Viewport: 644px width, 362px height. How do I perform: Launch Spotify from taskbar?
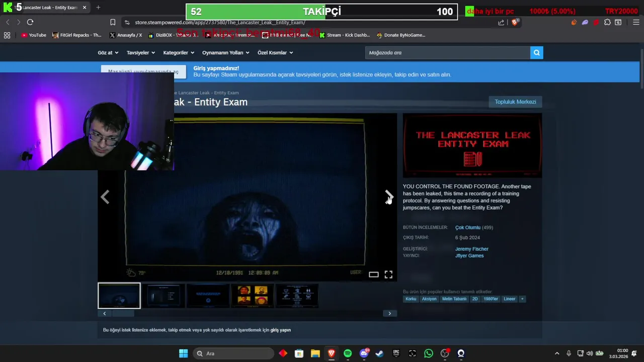(x=348, y=353)
